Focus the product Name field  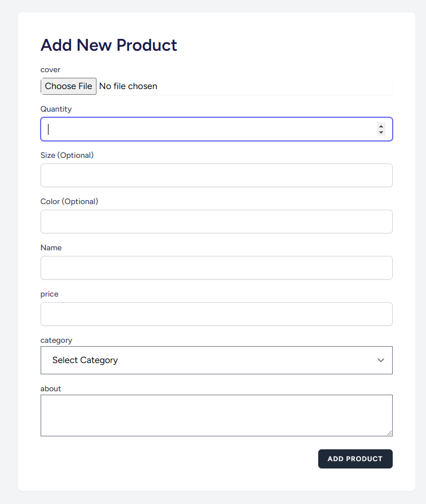pos(216,268)
